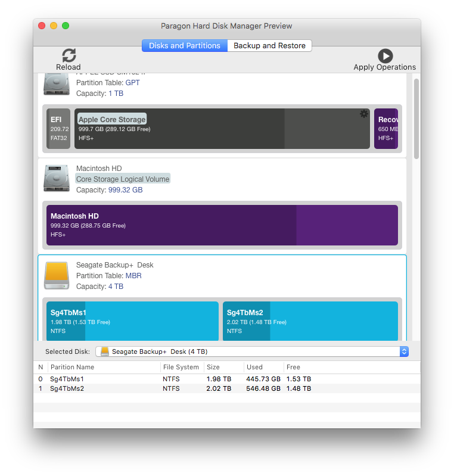Click the 1.48 TB free cell in table
Viewport: 454px width, 476px height.
point(298,388)
